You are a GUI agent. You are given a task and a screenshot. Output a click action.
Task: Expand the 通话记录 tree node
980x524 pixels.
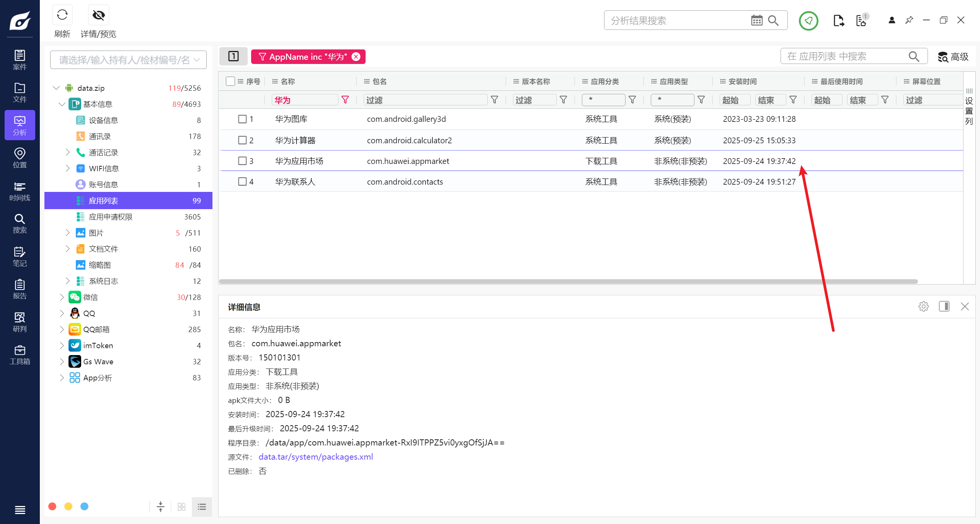[68, 152]
